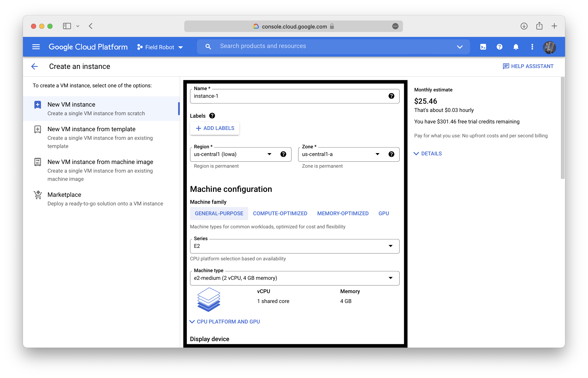The width and height of the screenshot is (588, 378).
Task: Toggle Safari sidebar button
Action: [x=67, y=26]
